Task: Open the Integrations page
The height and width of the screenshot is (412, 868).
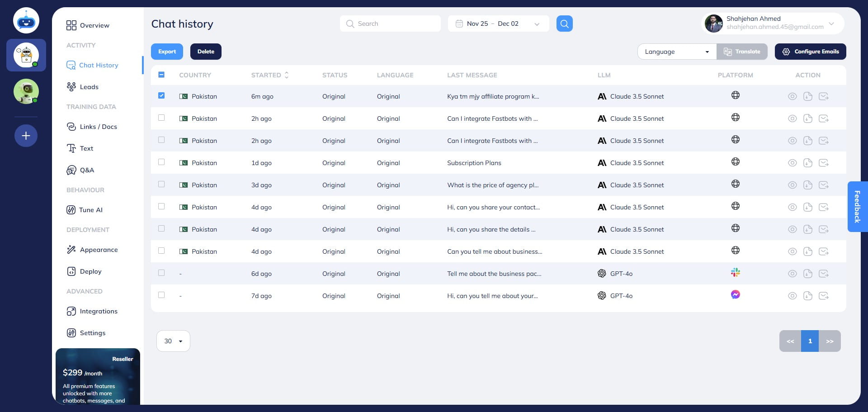Action: click(99, 311)
